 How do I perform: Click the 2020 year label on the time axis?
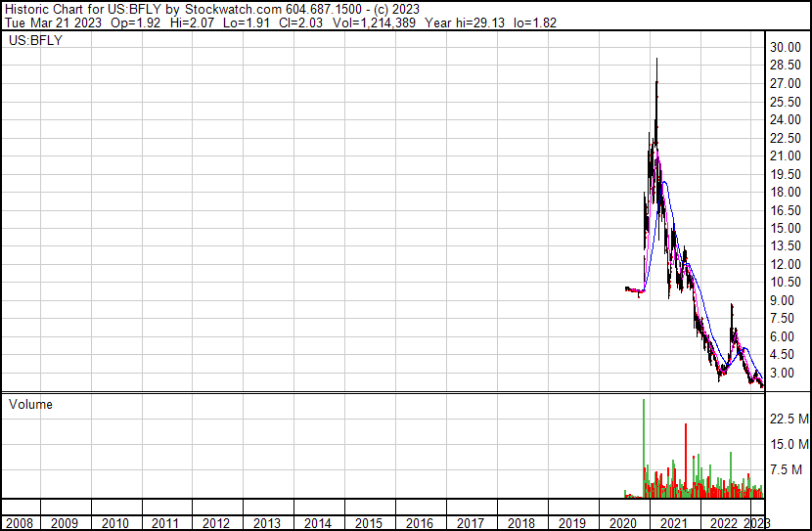click(x=623, y=523)
